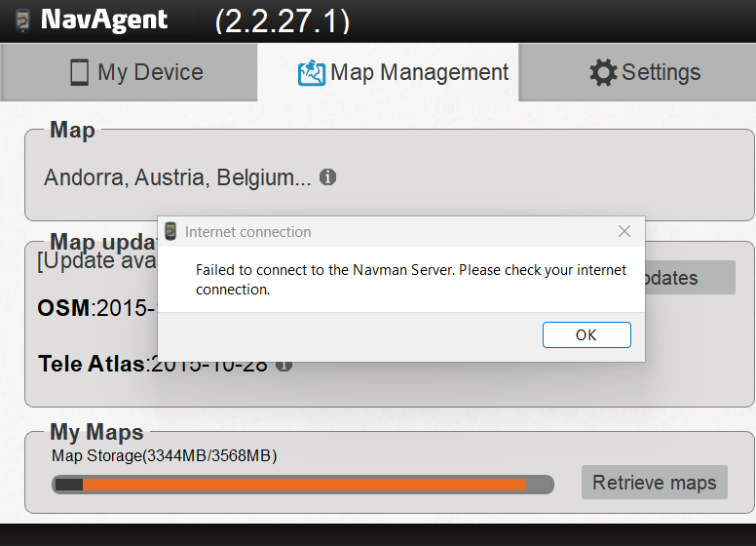
Task: Click the partially hidden updates button
Action: tap(690, 278)
